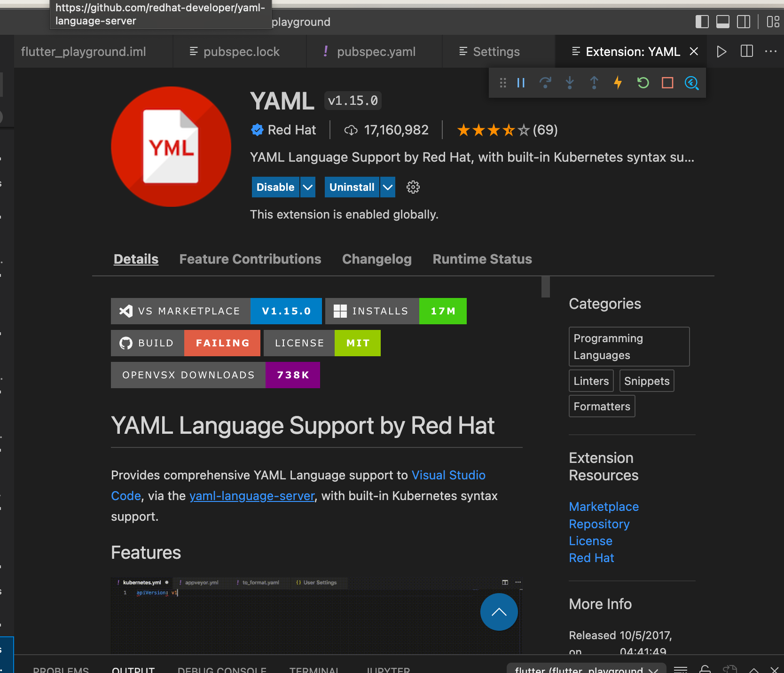Expand the Uninstall dropdown arrow
The width and height of the screenshot is (784, 673).
pos(387,187)
